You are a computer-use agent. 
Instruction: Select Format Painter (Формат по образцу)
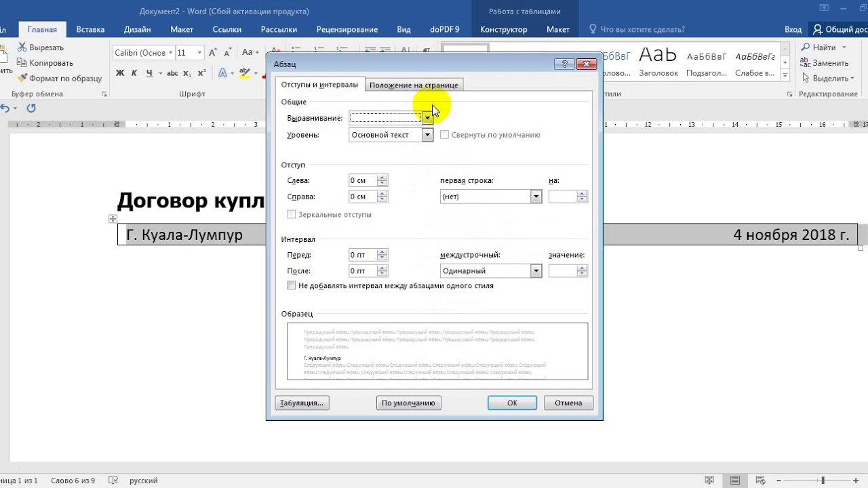[x=60, y=78]
